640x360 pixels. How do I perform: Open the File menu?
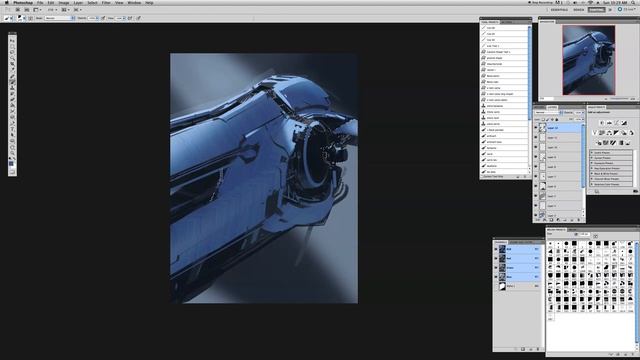point(40,2)
